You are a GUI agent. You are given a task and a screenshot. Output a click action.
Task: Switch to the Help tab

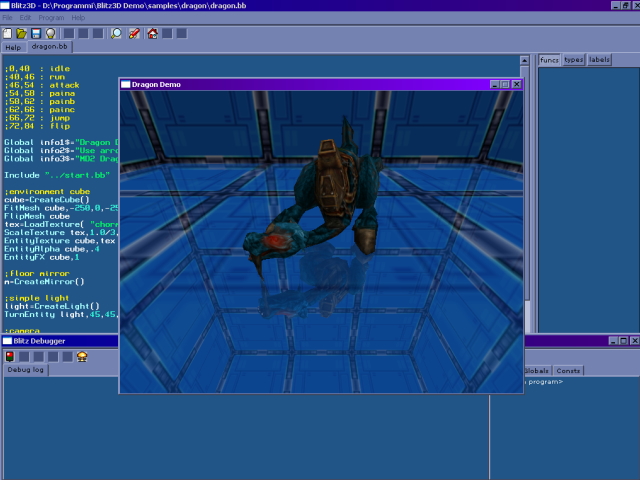(13, 47)
